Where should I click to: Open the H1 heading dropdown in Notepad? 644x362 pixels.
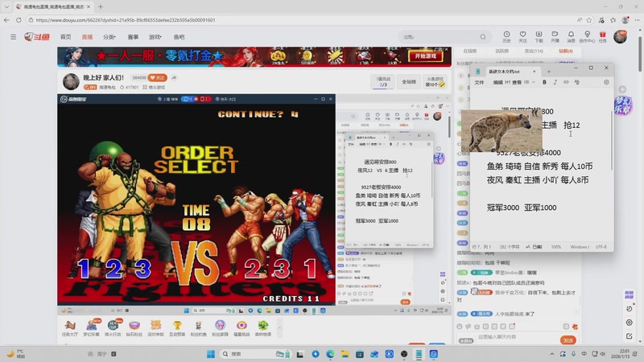pyautogui.click(x=507, y=82)
